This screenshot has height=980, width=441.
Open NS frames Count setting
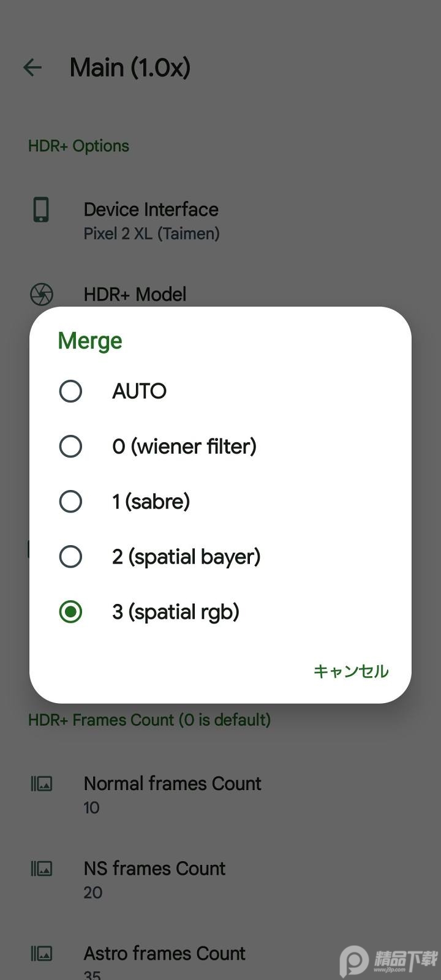click(154, 880)
